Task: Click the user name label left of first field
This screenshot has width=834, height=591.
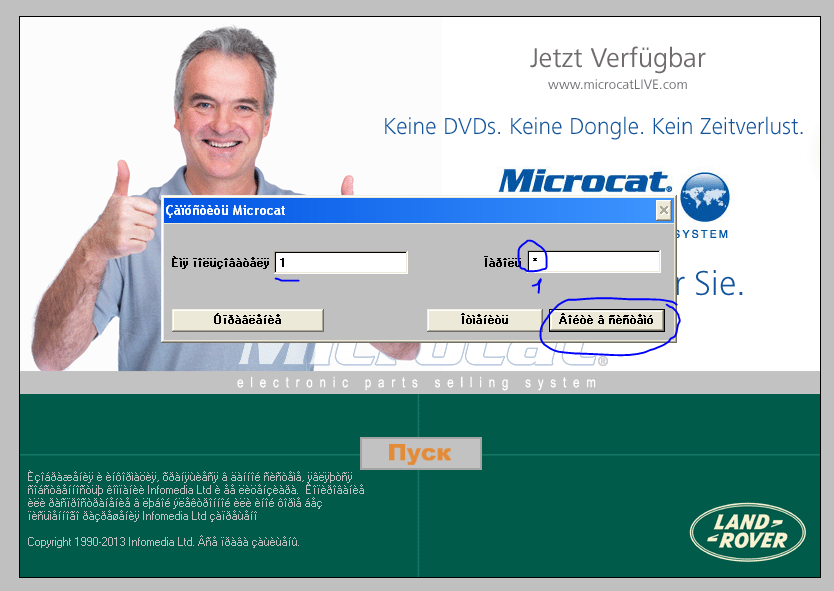Action: pos(220,263)
